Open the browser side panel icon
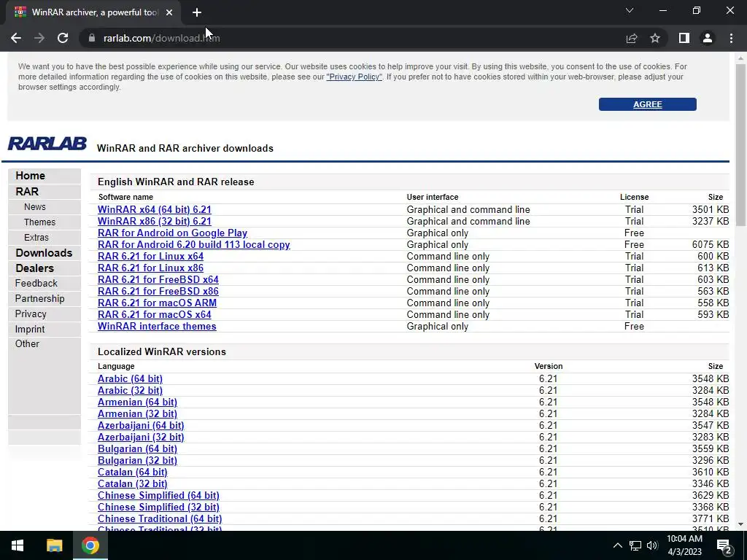This screenshot has height=560, width=747. (684, 38)
